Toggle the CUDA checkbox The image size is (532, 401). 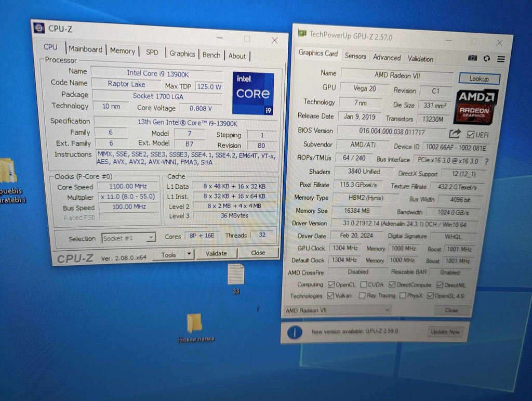[363, 284]
